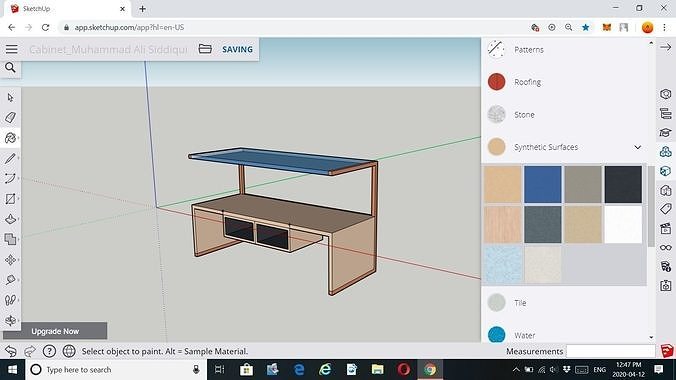This screenshot has height=380, width=676.
Task: Open the Styles panel icon
Action: coord(666,190)
